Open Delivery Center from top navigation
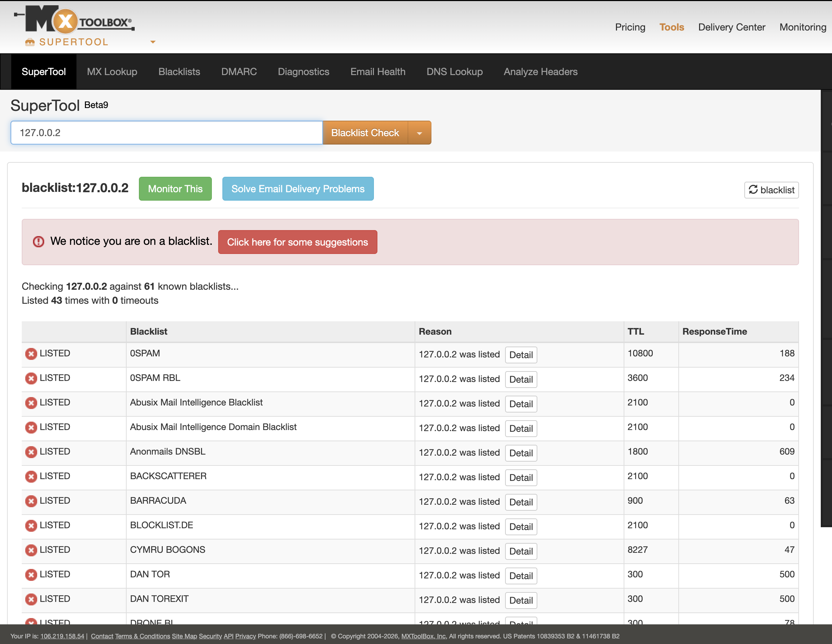Viewport: 832px width, 644px height. coord(731,27)
